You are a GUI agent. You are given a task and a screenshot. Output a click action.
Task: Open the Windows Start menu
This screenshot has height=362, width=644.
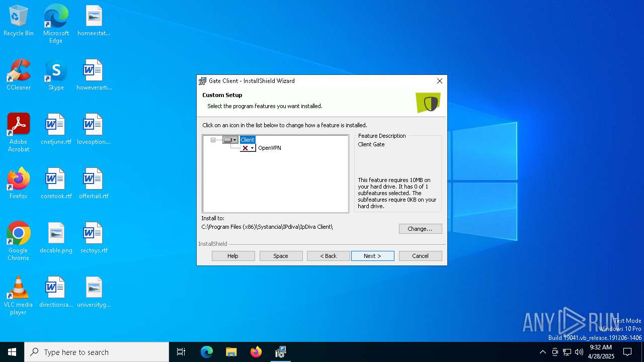pyautogui.click(x=12, y=352)
